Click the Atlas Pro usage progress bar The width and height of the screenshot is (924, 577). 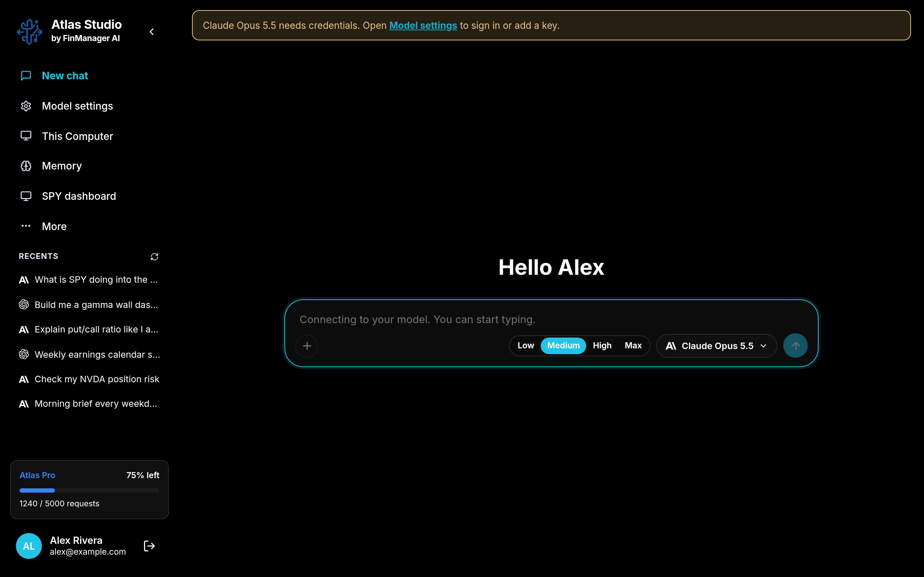[x=90, y=490]
